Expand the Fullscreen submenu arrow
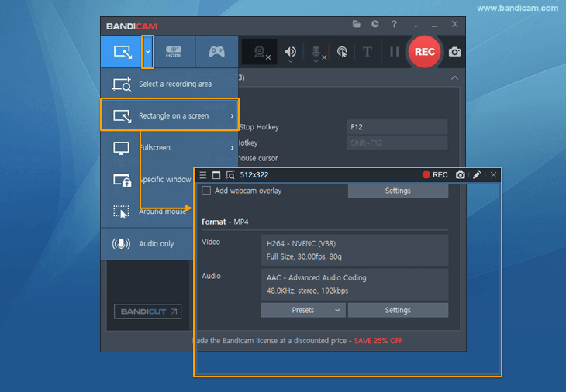 point(232,147)
